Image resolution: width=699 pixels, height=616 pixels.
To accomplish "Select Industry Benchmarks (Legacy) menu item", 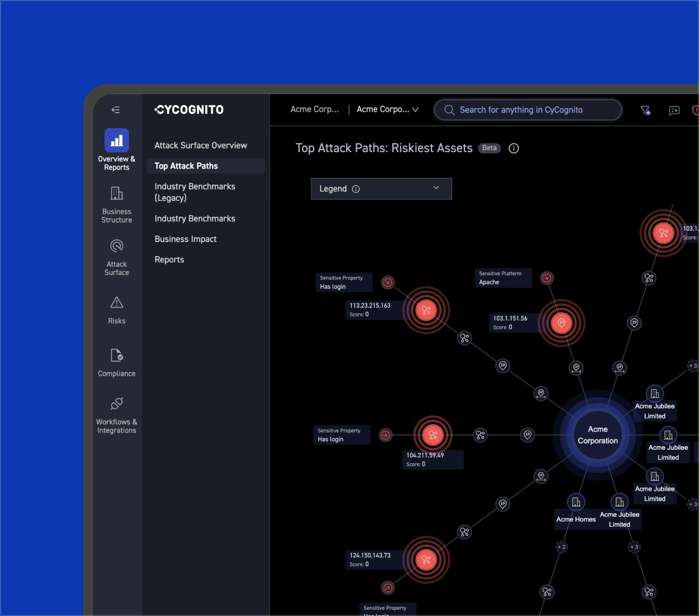I will click(x=195, y=192).
